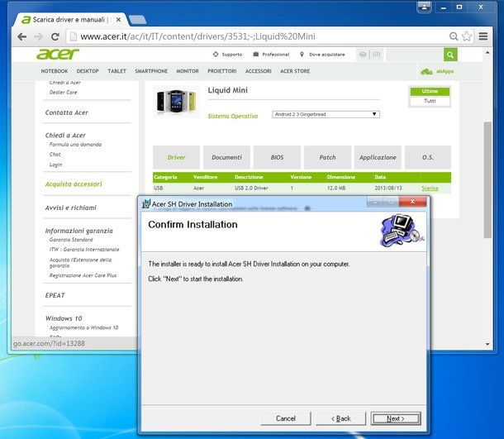Click the Acer SH Driver Installation title icon
The height and width of the screenshot is (439, 504).
click(146, 203)
